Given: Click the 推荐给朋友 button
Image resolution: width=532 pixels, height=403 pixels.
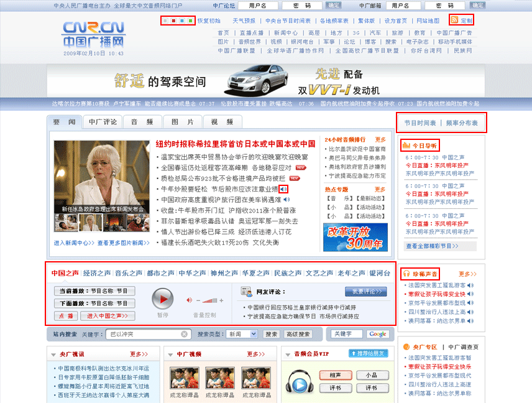Looking at the screenshot, I should pyautogui.click(x=369, y=353).
